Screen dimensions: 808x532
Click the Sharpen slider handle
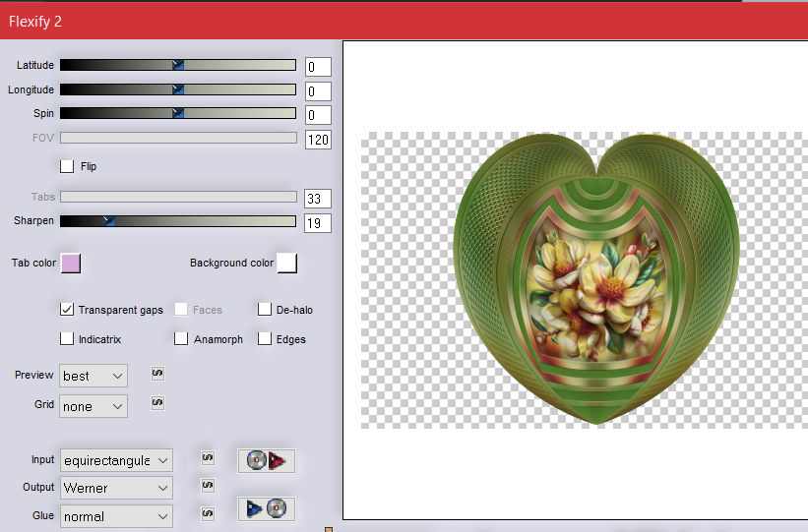pos(108,221)
